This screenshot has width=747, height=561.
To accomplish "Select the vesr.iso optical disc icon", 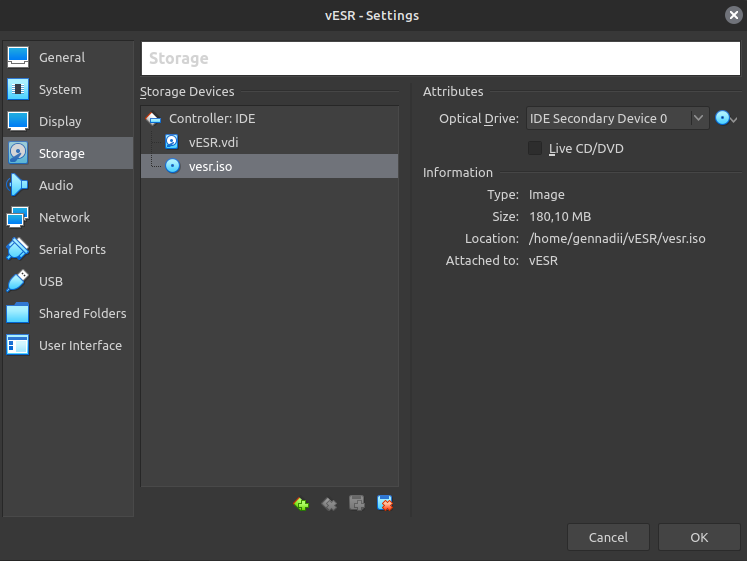I will tap(172, 166).
